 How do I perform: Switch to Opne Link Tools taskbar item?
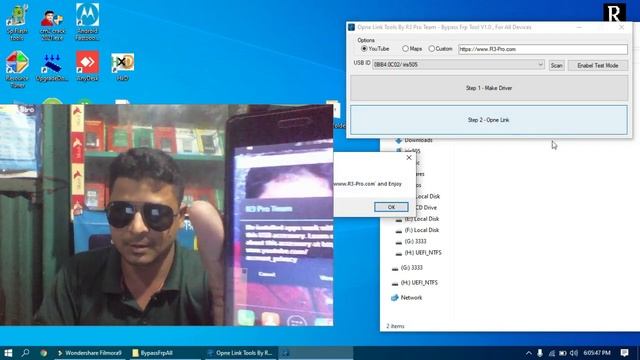click(240, 353)
